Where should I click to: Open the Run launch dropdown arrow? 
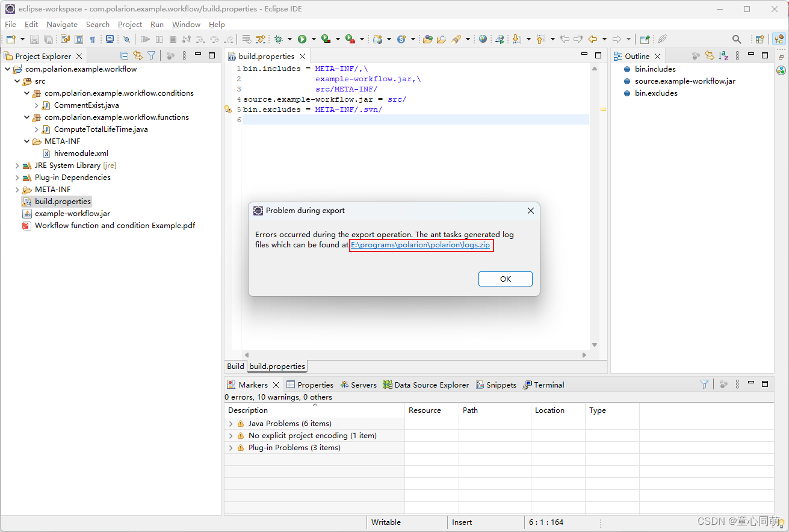pos(314,39)
